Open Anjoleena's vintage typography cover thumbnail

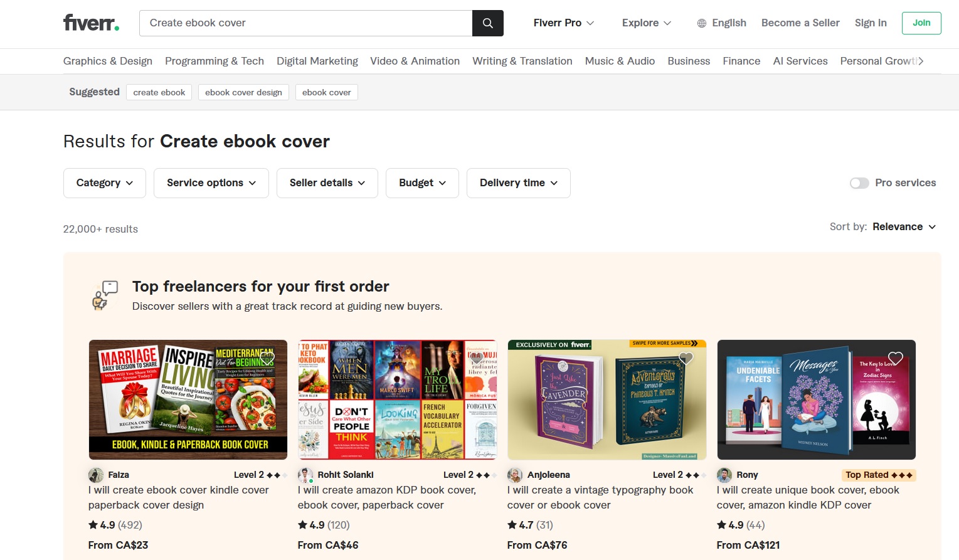(x=607, y=400)
